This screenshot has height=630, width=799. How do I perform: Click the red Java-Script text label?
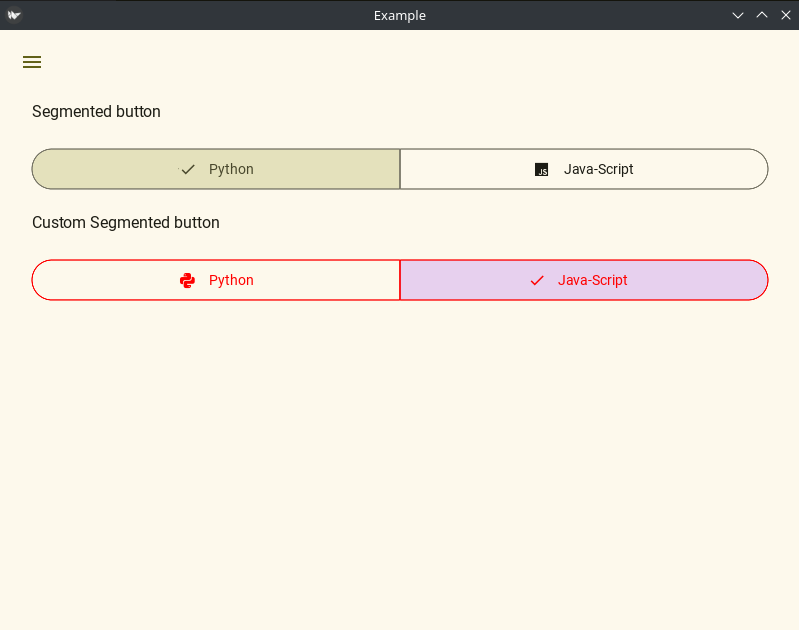[593, 280]
